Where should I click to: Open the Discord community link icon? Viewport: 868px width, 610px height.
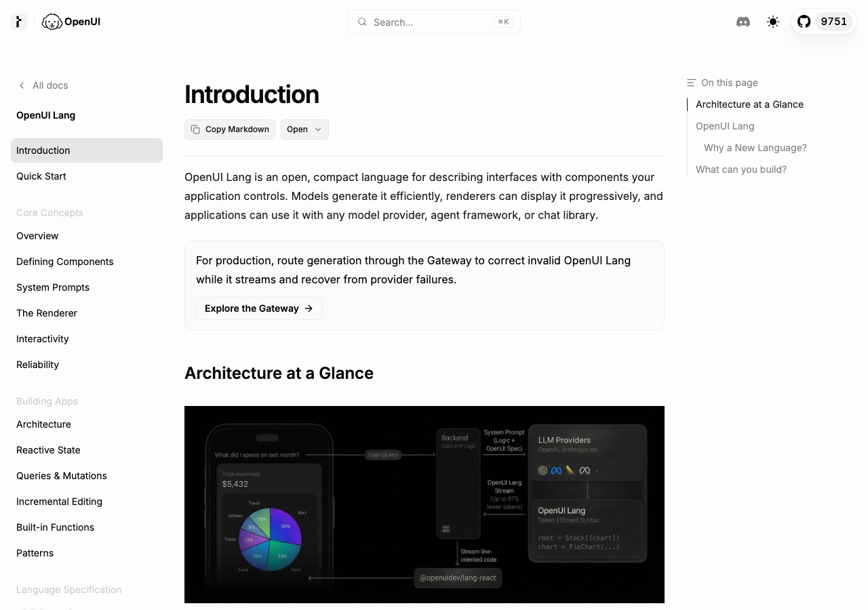pos(743,22)
